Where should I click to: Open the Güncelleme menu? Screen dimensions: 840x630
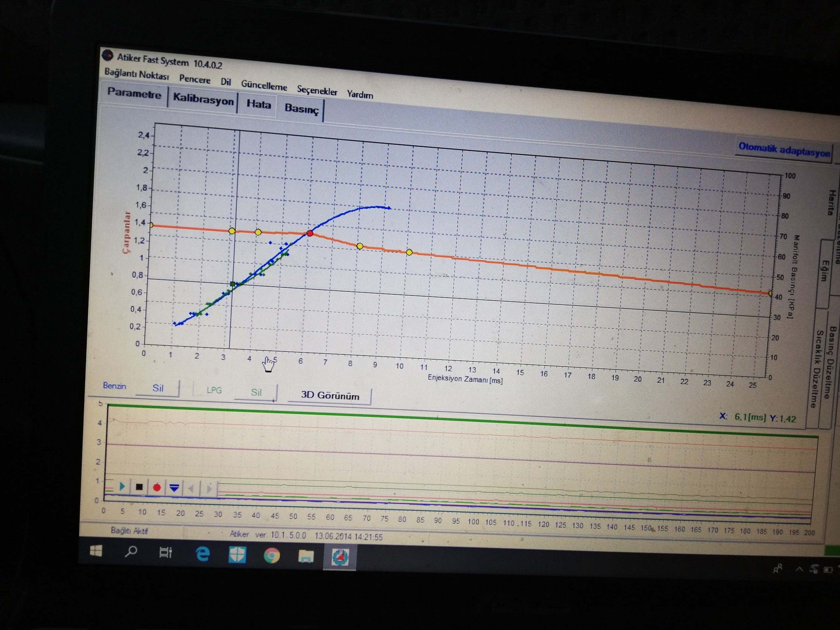tap(264, 85)
